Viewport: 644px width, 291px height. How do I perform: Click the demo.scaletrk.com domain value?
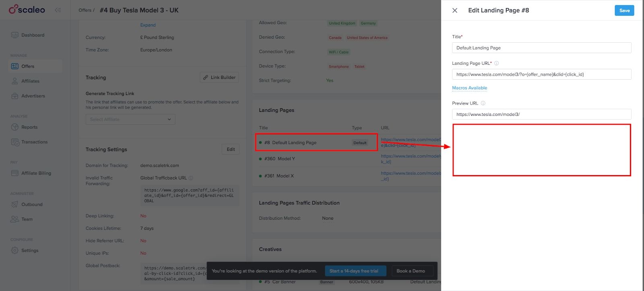pos(159,165)
